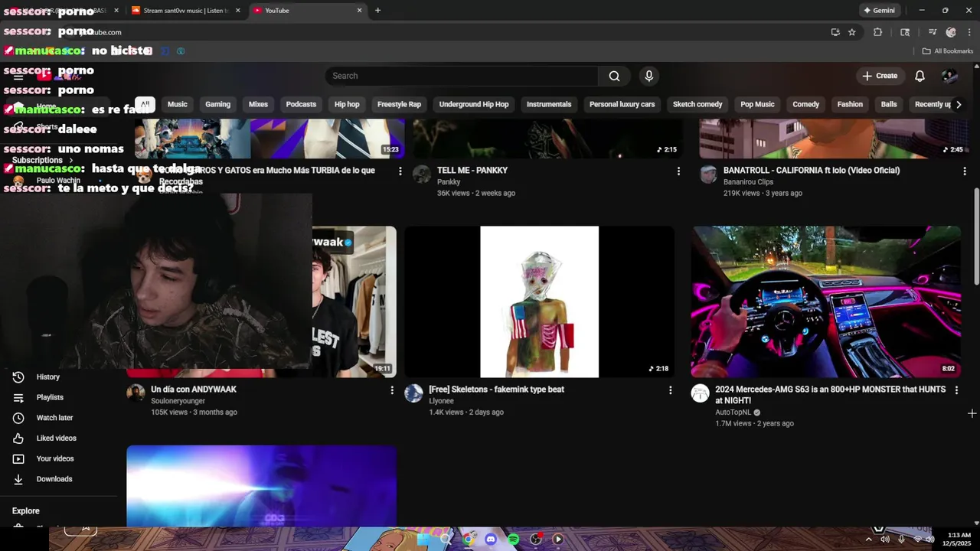Select the Comedy filter chip
The height and width of the screenshot is (551, 980).
click(805, 104)
